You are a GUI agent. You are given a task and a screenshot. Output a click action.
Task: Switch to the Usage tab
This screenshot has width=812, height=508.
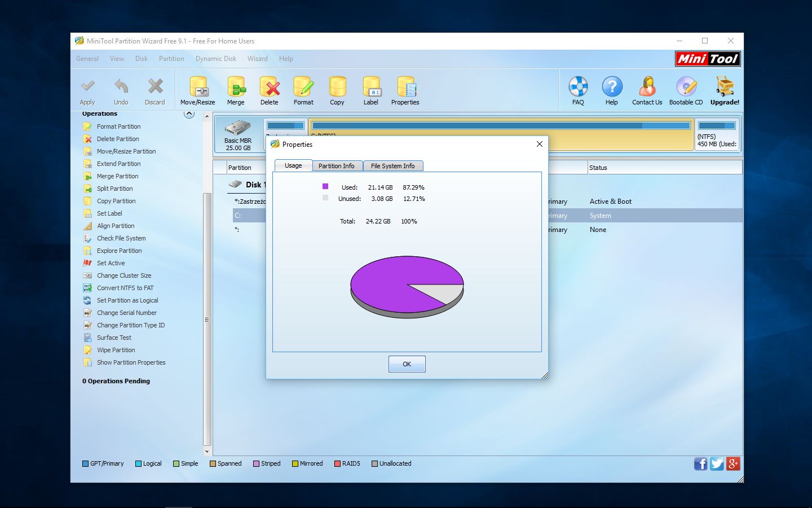(293, 165)
